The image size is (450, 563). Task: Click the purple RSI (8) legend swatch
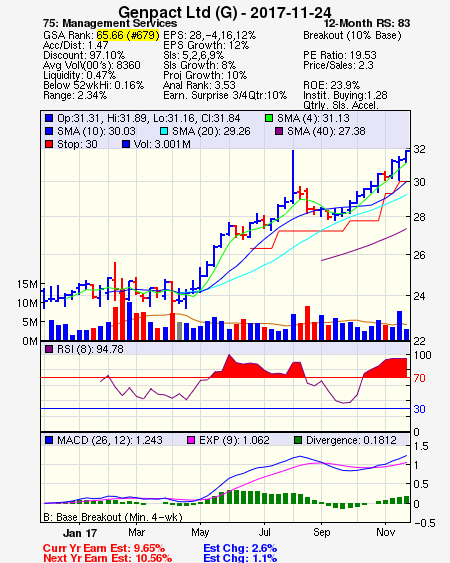(x=49, y=349)
